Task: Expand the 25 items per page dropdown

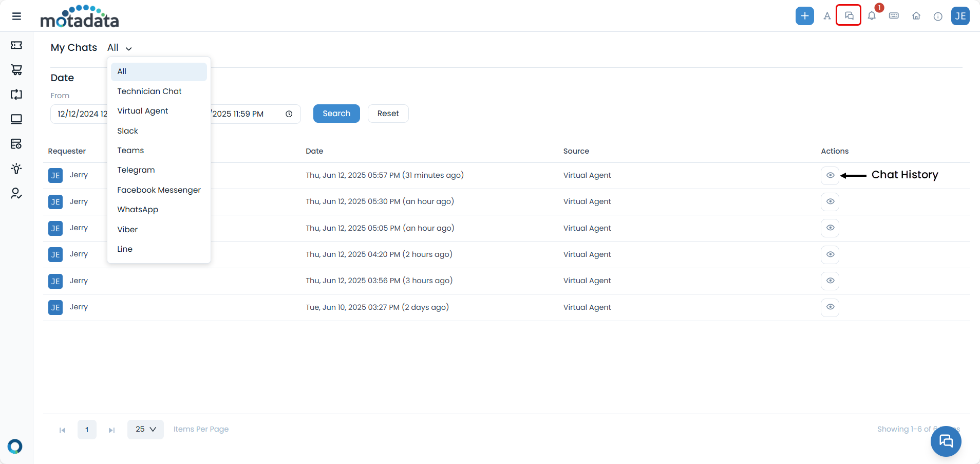Action: 145,429
